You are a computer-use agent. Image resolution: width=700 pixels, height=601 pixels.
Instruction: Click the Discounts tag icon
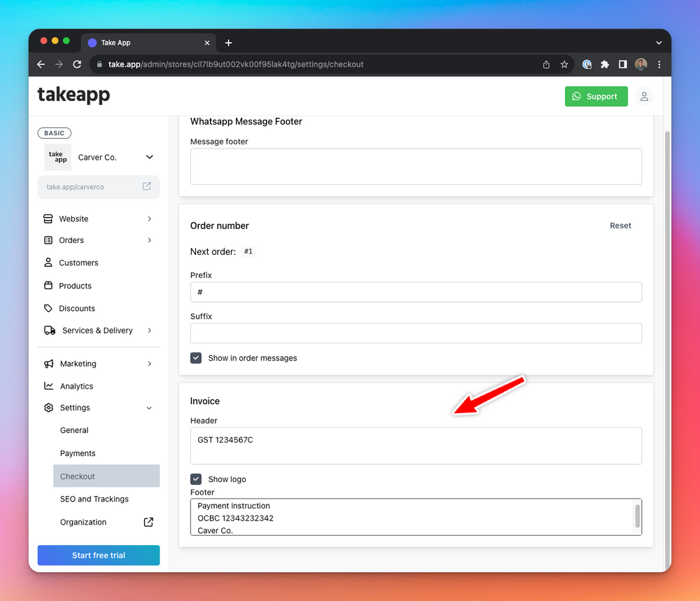coord(48,308)
